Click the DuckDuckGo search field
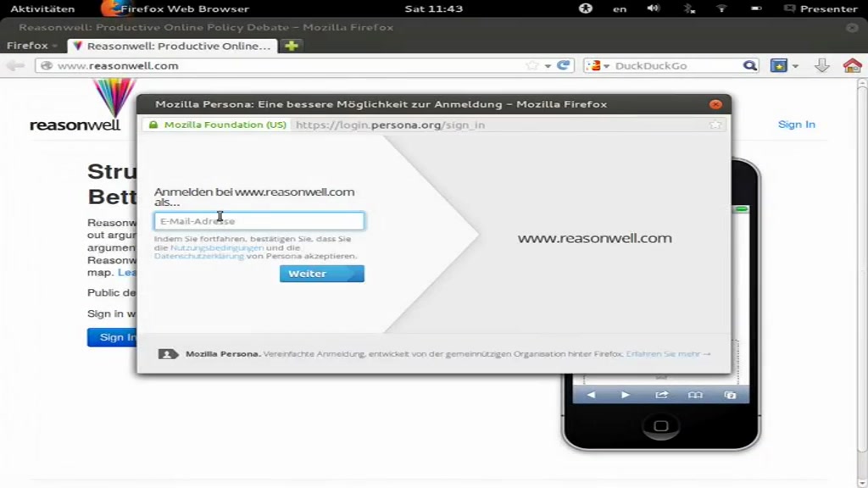The height and width of the screenshot is (488, 868). (x=676, y=66)
